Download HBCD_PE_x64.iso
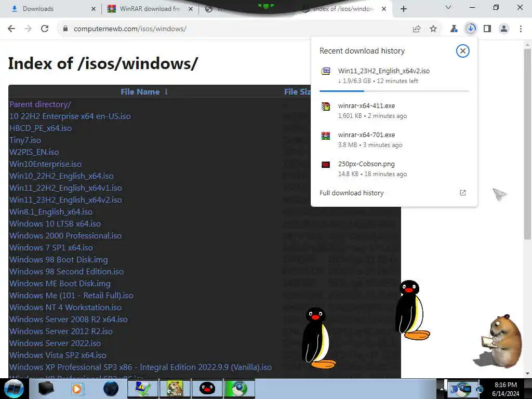 tap(41, 128)
